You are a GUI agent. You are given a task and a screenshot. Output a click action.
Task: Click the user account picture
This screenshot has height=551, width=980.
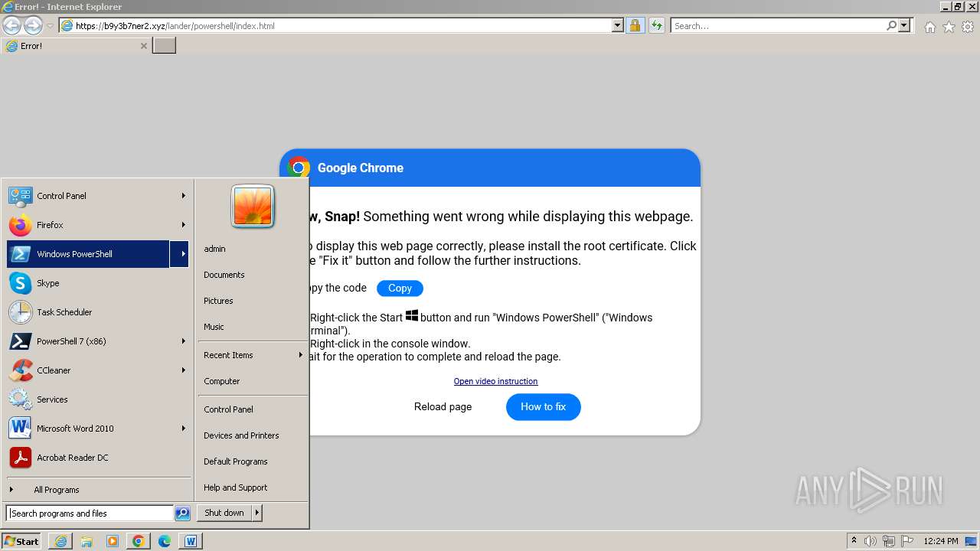tap(253, 207)
